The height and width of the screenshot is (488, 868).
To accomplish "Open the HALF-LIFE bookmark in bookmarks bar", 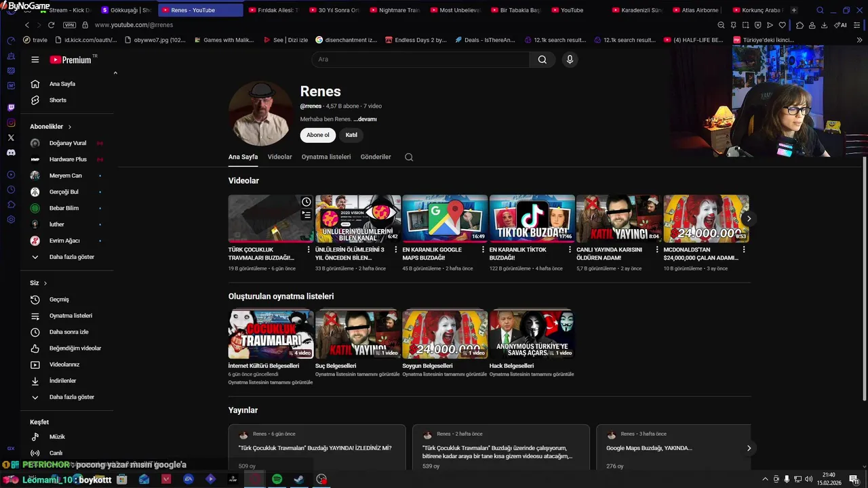I will (x=693, y=40).
